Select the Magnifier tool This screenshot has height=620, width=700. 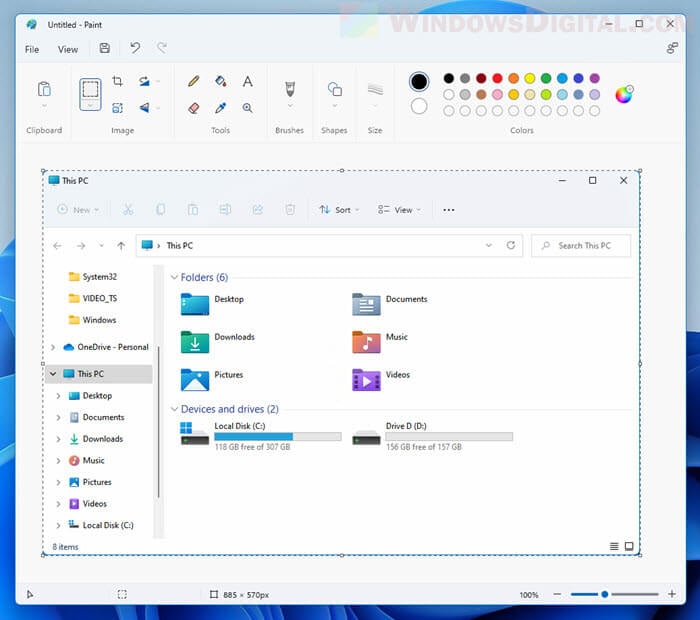click(247, 108)
